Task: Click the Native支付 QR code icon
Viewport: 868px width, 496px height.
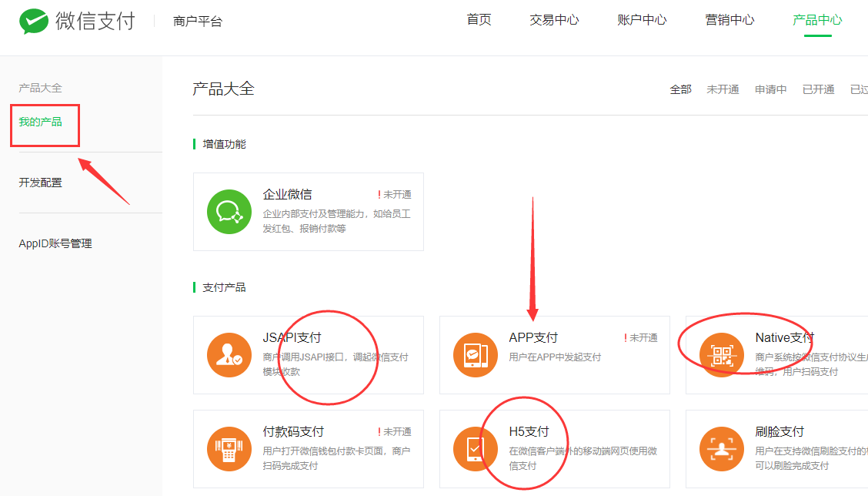Action: coord(722,355)
